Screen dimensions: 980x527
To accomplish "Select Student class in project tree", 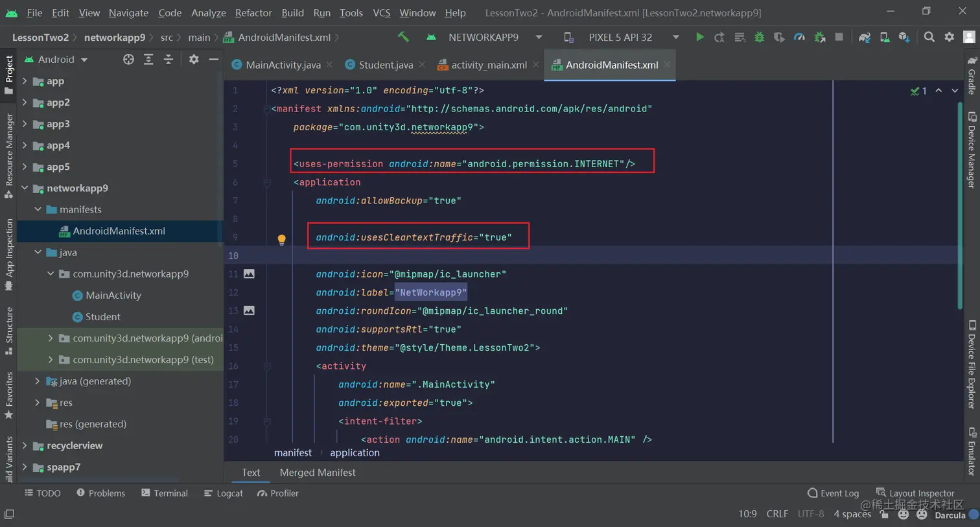I will pyautogui.click(x=103, y=316).
